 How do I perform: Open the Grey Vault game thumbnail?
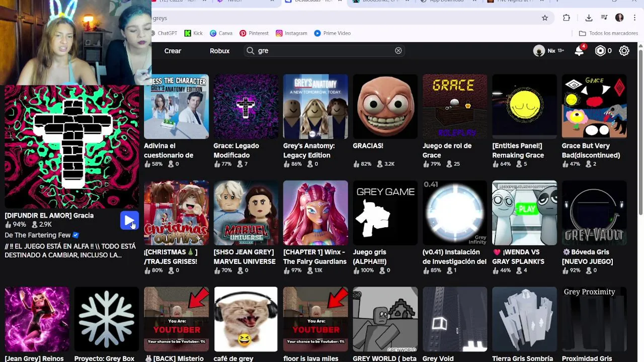(594, 213)
